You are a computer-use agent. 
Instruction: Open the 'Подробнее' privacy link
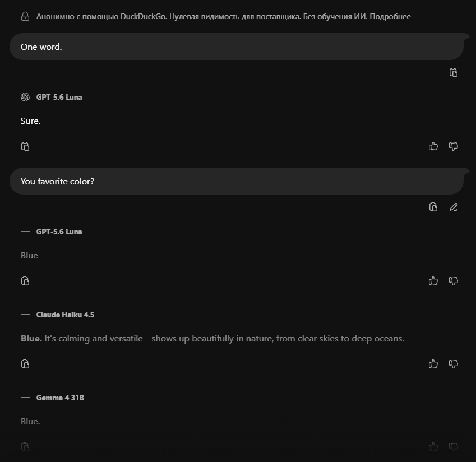point(390,16)
